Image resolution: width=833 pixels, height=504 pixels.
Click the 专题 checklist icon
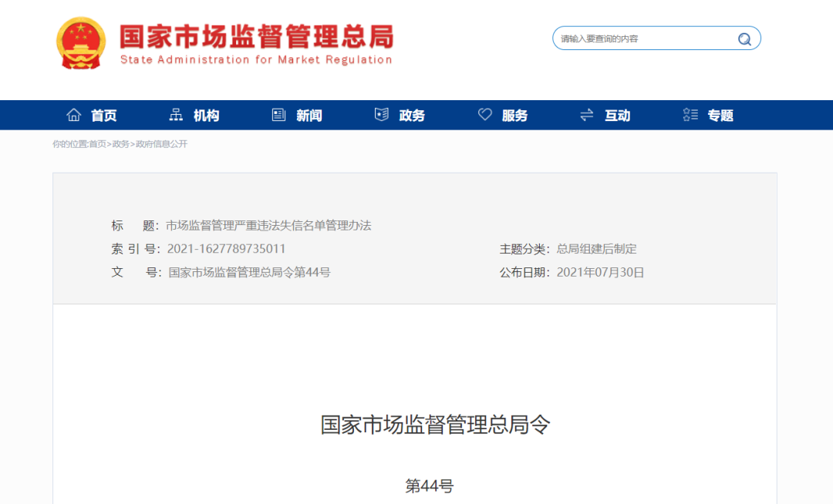(690, 114)
